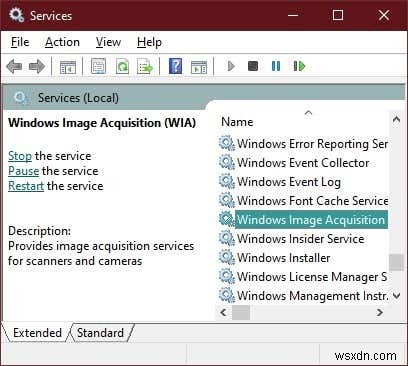Click the Stop Service square icon
Viewport: 408px width, 366px height.
click(253, 66)
